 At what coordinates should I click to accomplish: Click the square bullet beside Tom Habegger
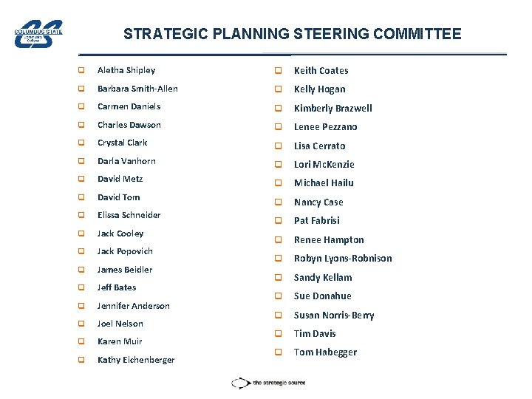click(x=278, y=352)
